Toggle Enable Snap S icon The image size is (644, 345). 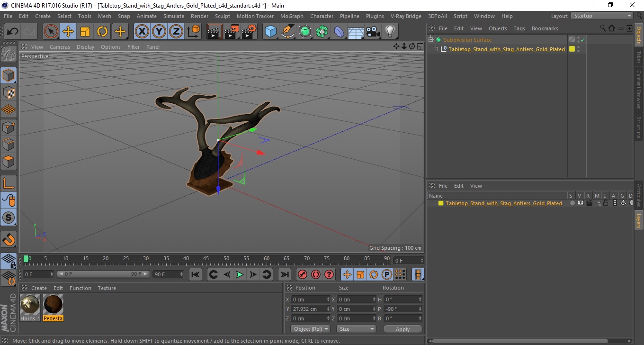pos(9,218)
